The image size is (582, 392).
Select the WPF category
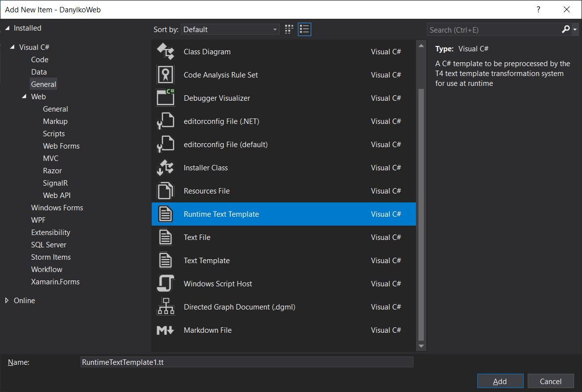pyautogui.click(x=38, y=220)
